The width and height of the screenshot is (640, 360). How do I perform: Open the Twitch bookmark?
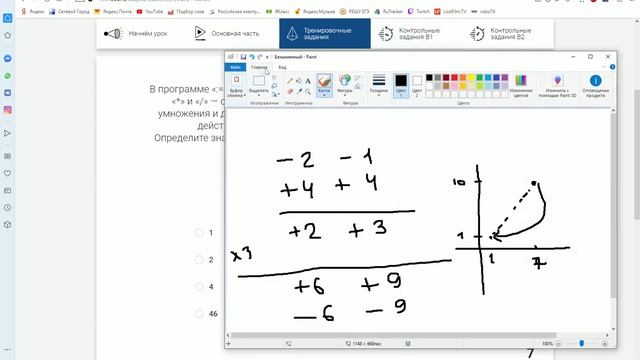pyautogui.click(x=419, y=11)
